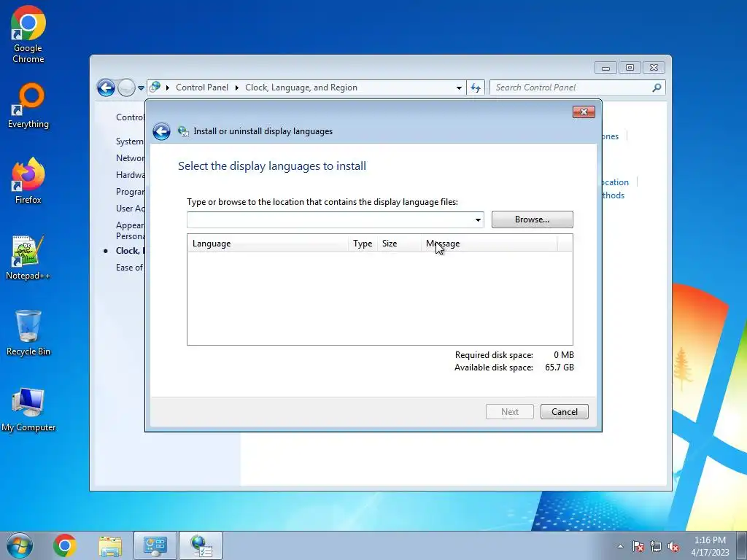Image resolution: width=747 pixels, height=560 pixels.
Task: Open the Firefox desktop shortcut
Action: 28,181
